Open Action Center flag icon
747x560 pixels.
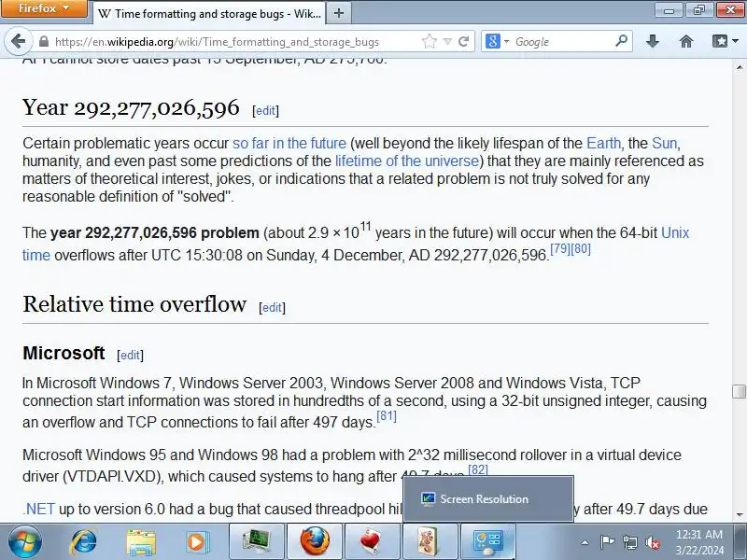606,542
